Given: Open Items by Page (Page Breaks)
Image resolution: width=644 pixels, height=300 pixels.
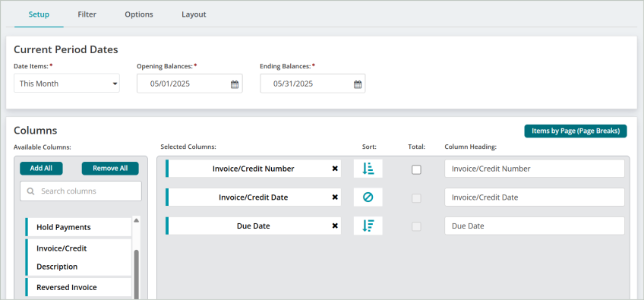Looking at the screenshot, I should [x=576, y=131].
